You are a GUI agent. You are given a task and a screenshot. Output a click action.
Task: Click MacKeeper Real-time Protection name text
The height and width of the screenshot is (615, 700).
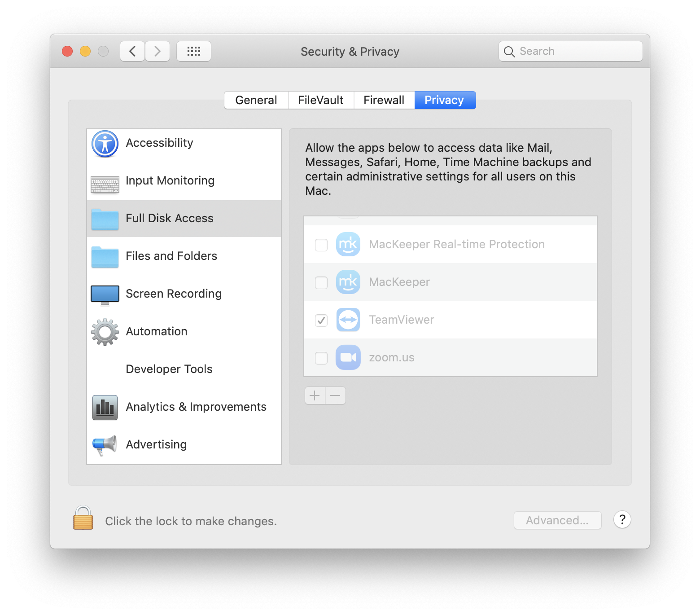[457, 244]
